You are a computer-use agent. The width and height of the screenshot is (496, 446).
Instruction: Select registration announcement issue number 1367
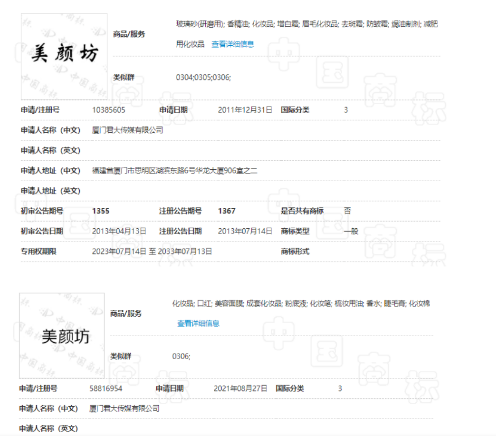pyautogui.click(x=227, y=211)
